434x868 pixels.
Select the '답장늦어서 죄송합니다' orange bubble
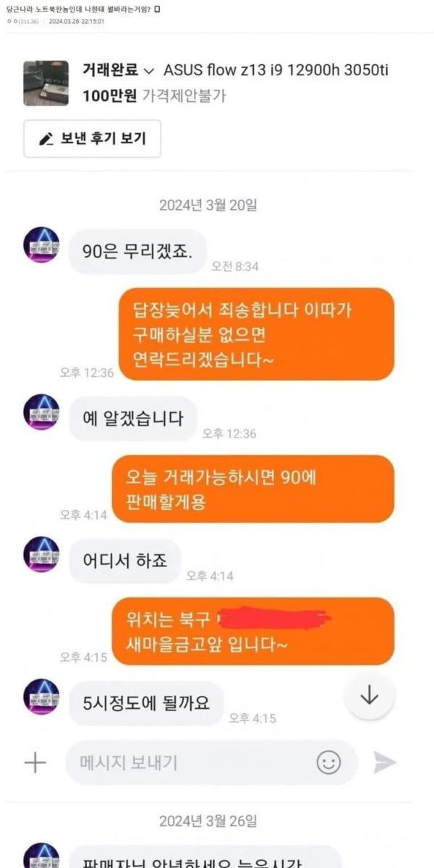tap(256, 334)
